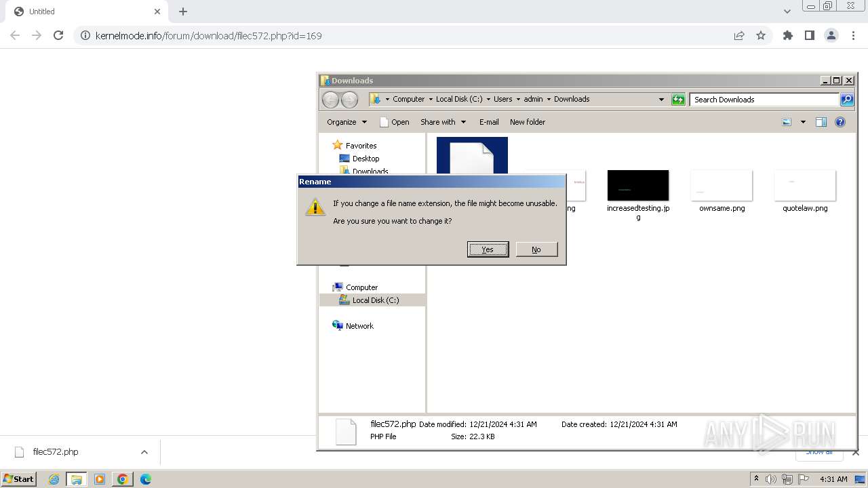
Task: Select admin in the breadcrumb path
Action: 533,99
